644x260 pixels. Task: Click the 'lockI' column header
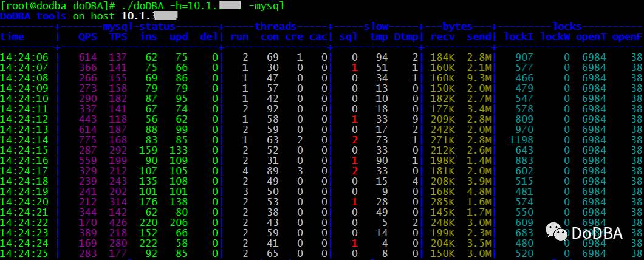[518, 36]
